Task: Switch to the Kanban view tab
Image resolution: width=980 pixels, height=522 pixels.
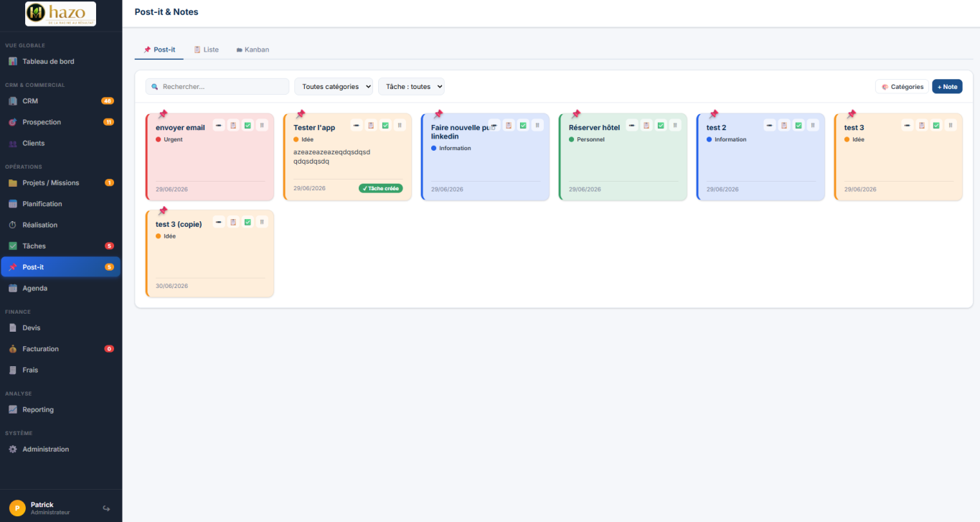Action: pyautogui.click(x=253, y=50)
